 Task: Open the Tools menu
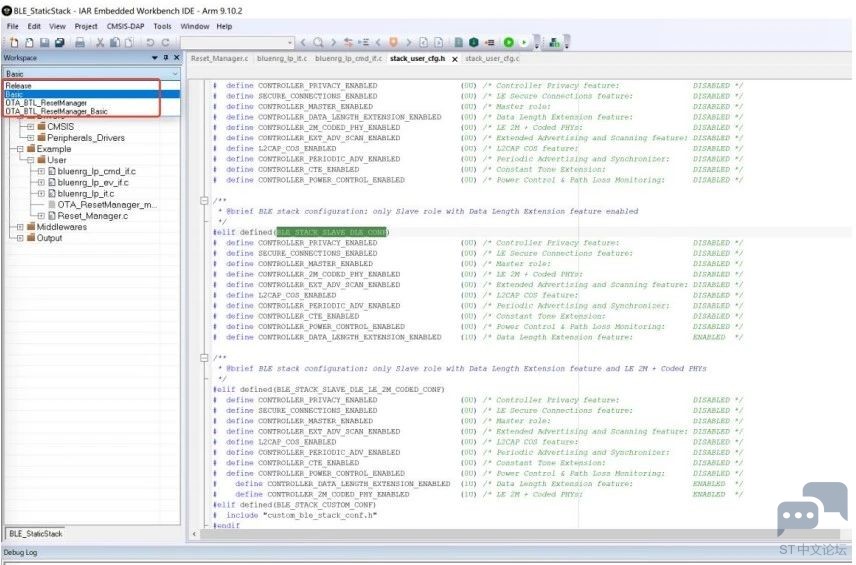pyautogui.click(x=162, y=26)
